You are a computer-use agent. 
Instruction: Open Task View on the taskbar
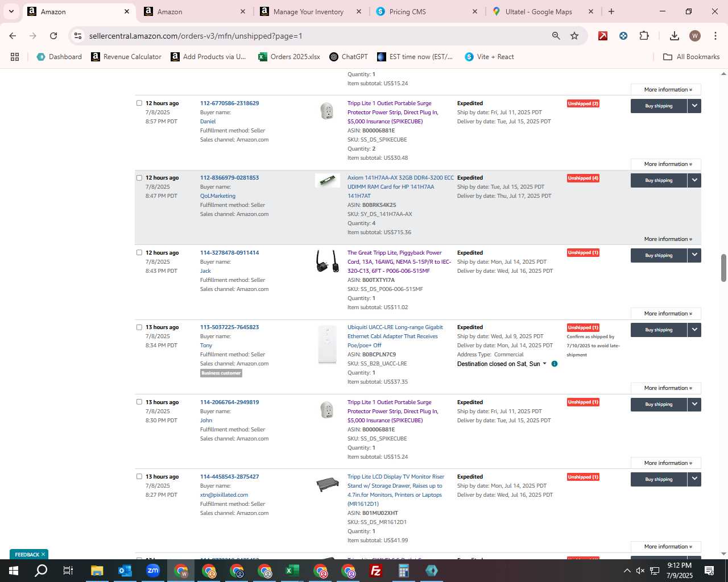coord(68,571)
